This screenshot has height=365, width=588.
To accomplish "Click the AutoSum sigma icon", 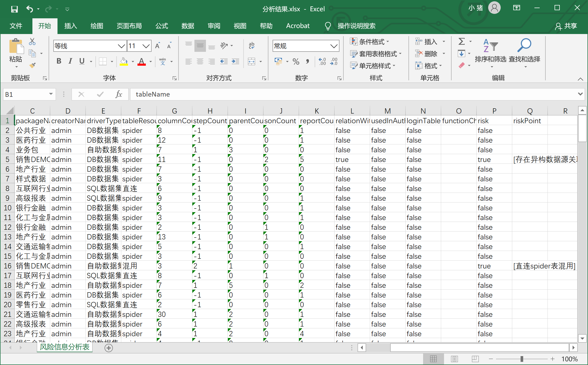I will coord(462,41).
